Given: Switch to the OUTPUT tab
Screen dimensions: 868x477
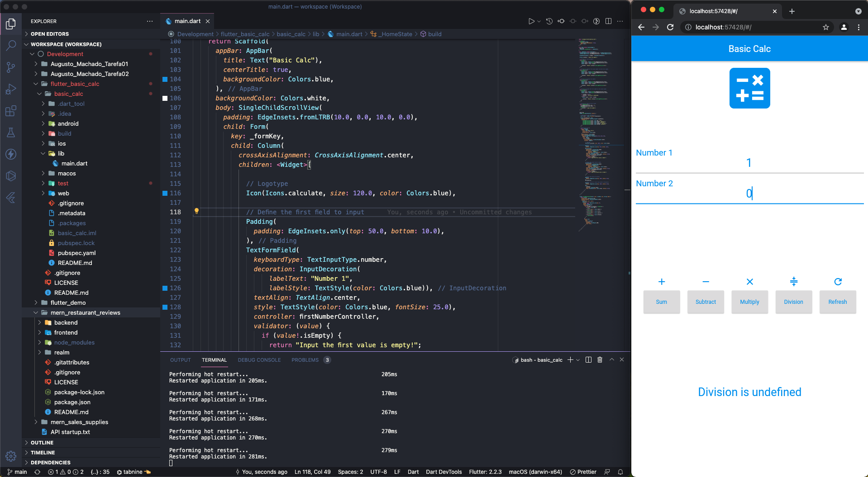Looking at the screenshot, I should pyautogui.click(x=181, y=360).
